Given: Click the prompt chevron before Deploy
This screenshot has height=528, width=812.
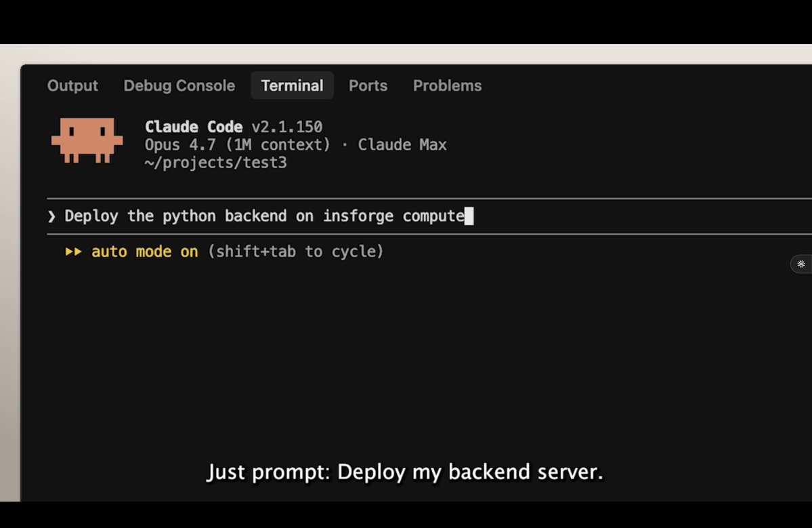Looking at the screenshot, I should tap(51, 216).
